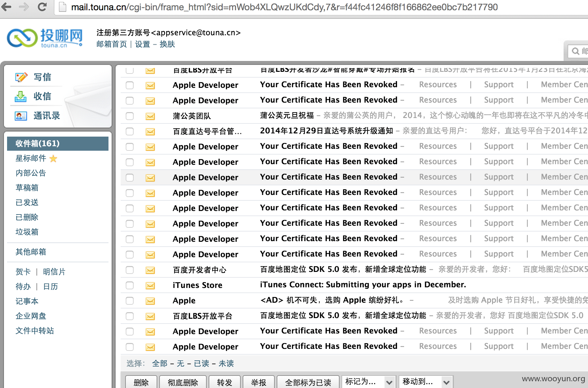Click envelope icon of 蒲公英团队 mail

click(x=150, y=116)
